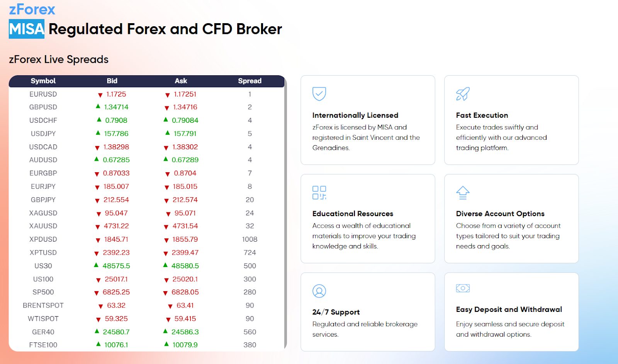
Task: Click the zForex logo text
Action: point(32,9)
